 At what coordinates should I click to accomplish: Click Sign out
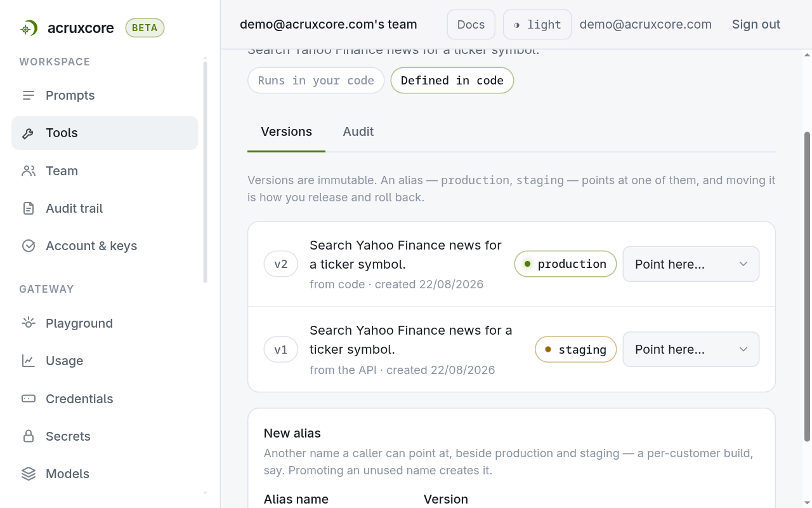(756, 25)
